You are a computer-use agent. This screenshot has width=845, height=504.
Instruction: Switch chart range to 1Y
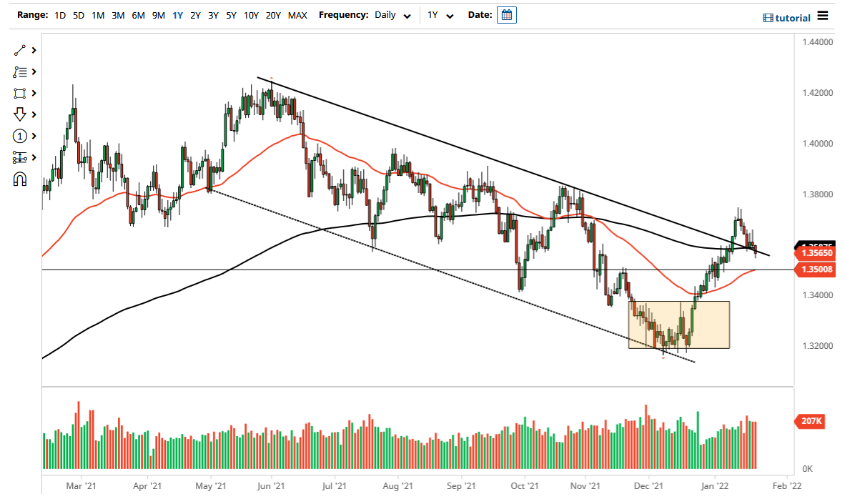tap(177, 14)
